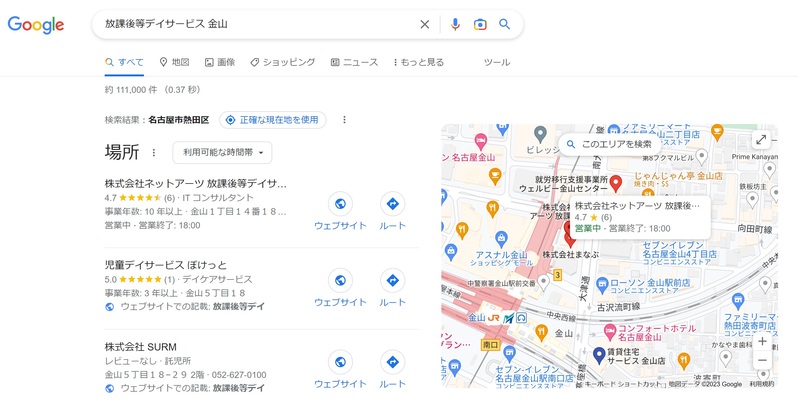Zoom out the map with minus button
Viewport: 798px width, 415px height.
(x=762, y=361)
